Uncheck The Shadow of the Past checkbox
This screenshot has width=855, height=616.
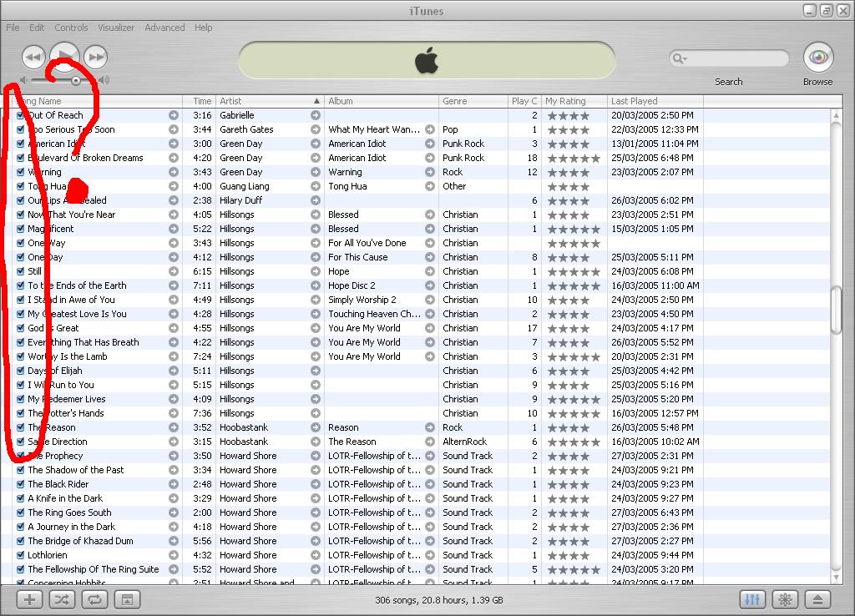coord(20,470)
